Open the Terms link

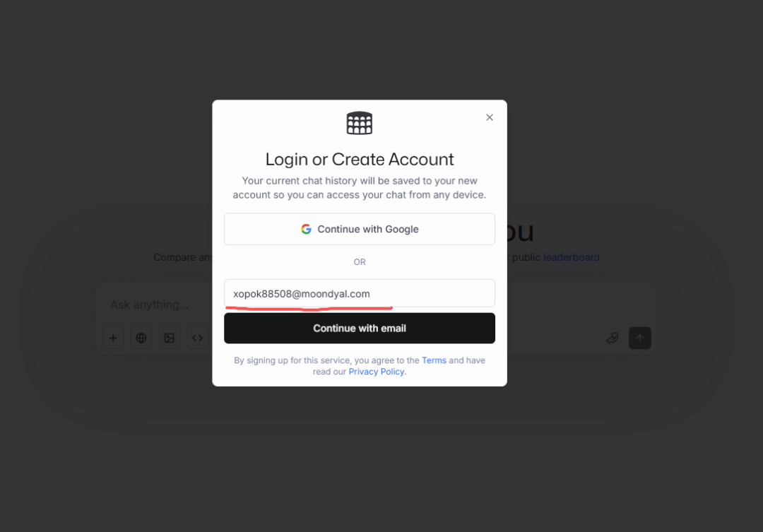point(434,360)
